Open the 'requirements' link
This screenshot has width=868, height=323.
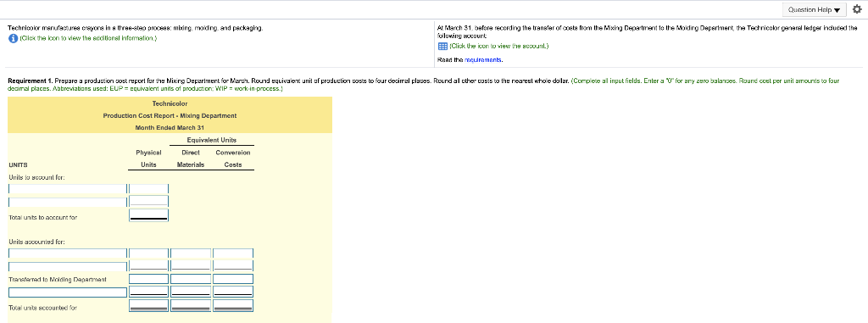point(483,59)
